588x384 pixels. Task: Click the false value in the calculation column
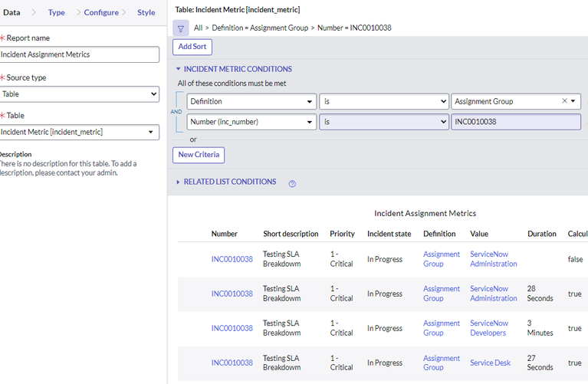click(575, 259)
